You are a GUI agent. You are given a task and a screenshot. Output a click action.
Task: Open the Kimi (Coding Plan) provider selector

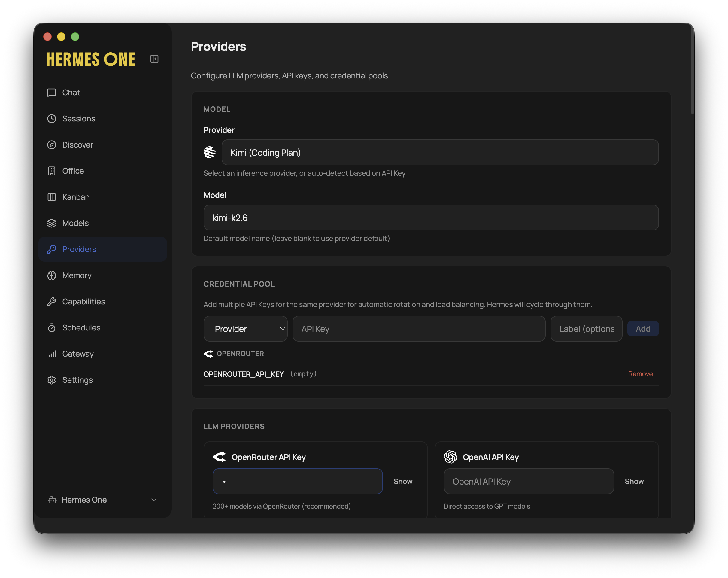point(440,152)
